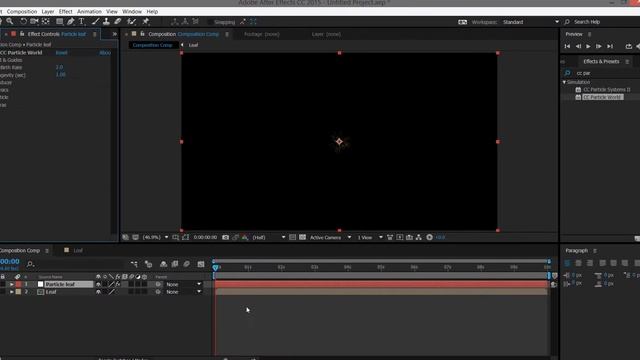Open Active Camera view dropdown
This screenshot has width=640, height=360.
(x=330, y=237)
